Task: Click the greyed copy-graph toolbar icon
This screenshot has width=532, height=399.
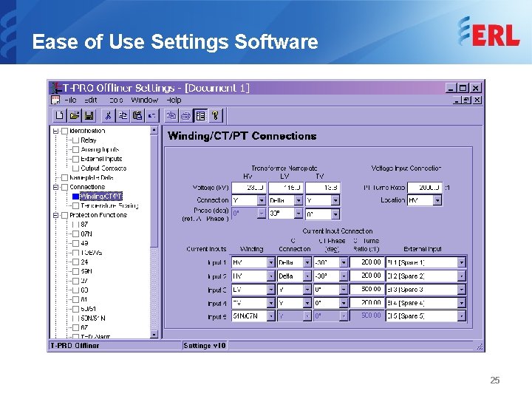Action: click(171, 116)
